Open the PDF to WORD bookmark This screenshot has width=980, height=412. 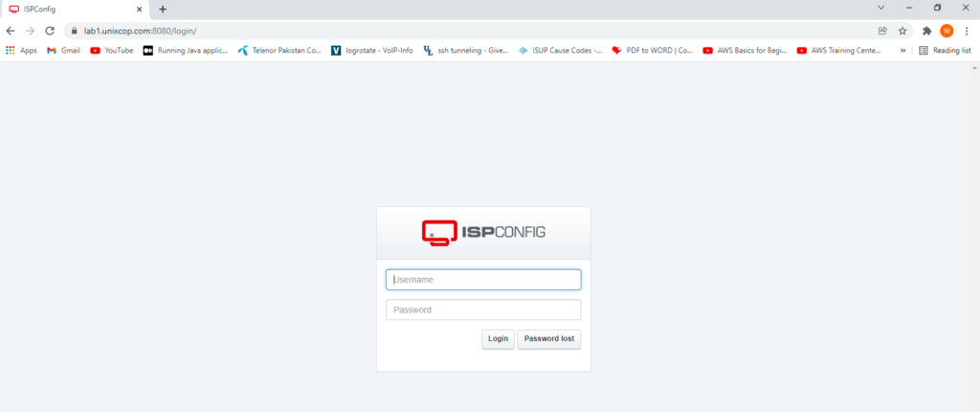point(653,51)
